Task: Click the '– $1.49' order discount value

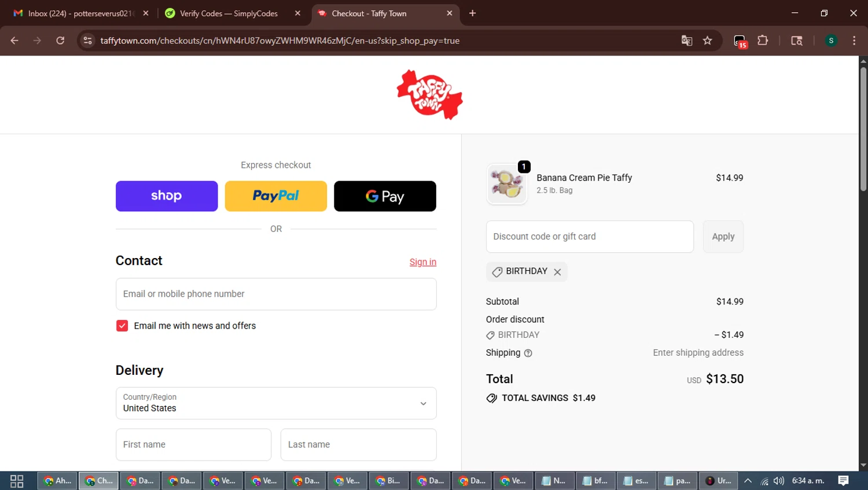Action: (729, 335)
